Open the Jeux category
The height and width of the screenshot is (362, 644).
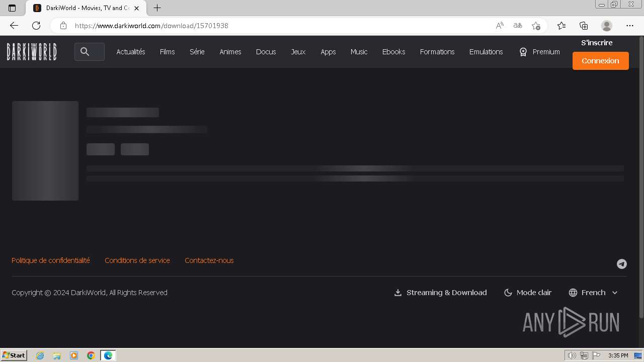(x=298, y=52)
